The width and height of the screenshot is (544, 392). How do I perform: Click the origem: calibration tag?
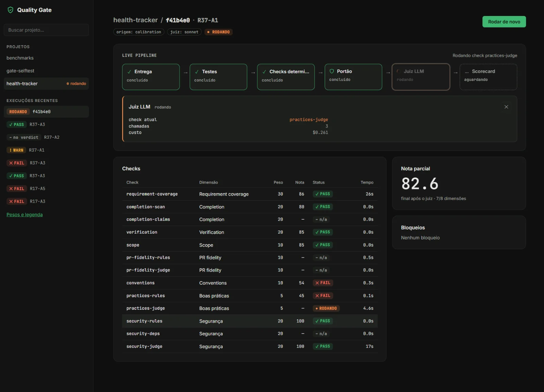click(x=139, y=32)
